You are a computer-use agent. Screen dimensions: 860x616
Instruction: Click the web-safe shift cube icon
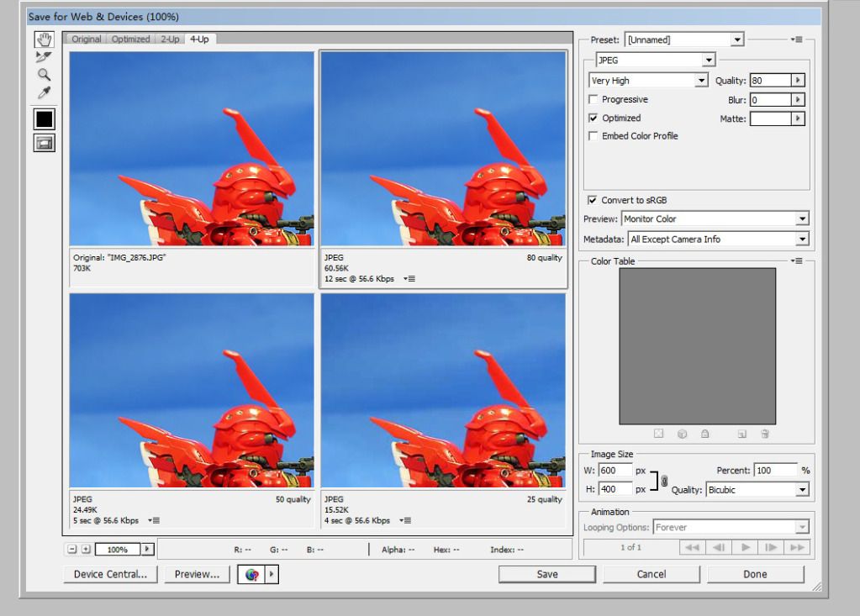coord(683,434)
